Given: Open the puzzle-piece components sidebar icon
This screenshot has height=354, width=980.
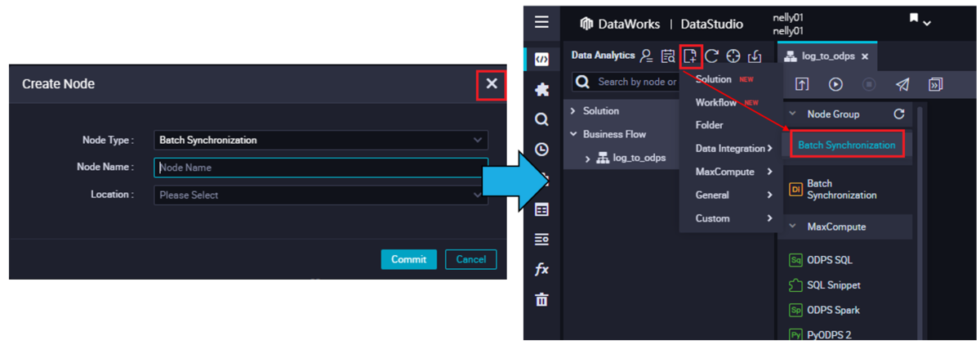Looking at the screenshot, I should [x=541, y=89].
